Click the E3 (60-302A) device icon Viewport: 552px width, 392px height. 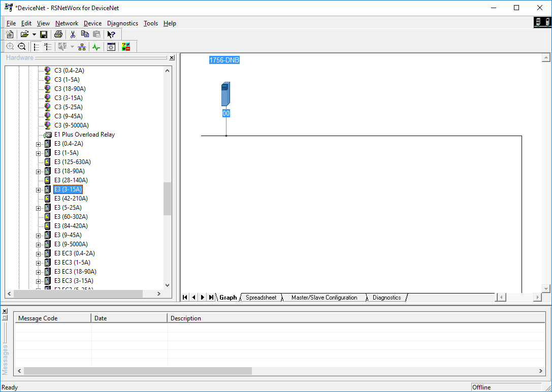pyautogui.click(x=48, y=217)
